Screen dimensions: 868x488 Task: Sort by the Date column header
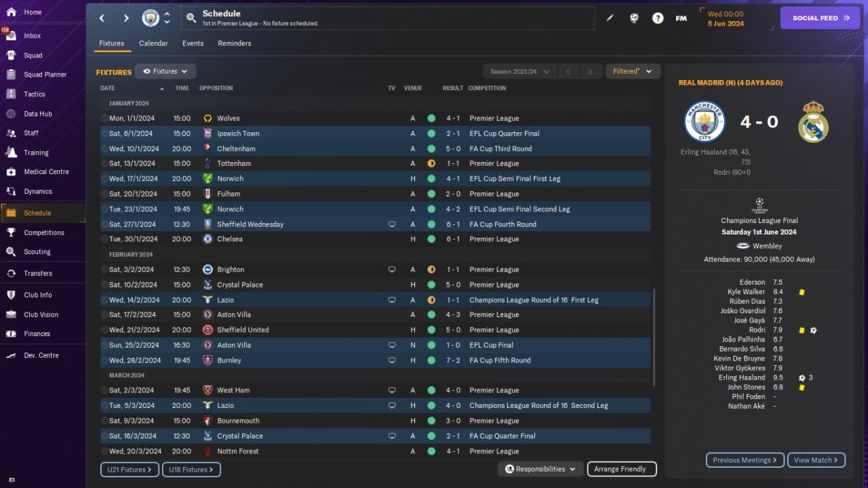pos(107,88)
